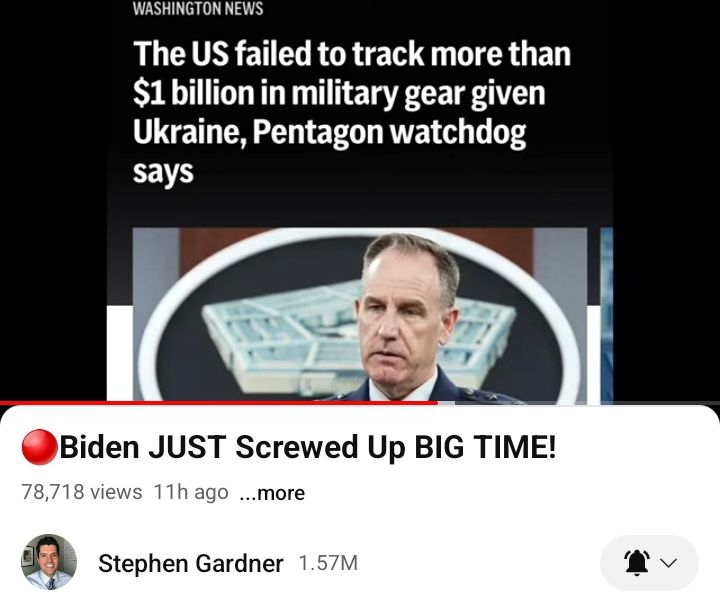Open the Stephen Gardner channel name

coord(191,564)
